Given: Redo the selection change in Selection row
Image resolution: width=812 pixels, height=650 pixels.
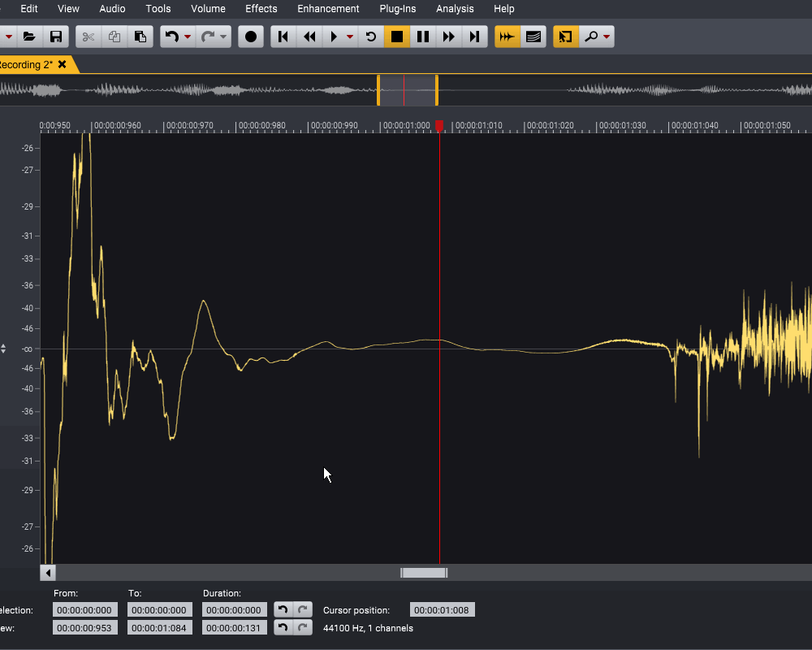Looking at the screenshot, I should 303,609.
